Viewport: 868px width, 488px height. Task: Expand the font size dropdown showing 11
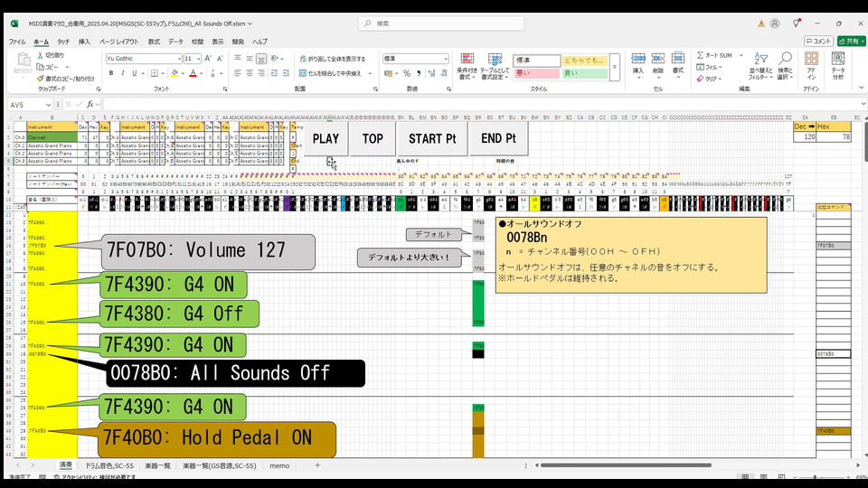tap(199, 59)
